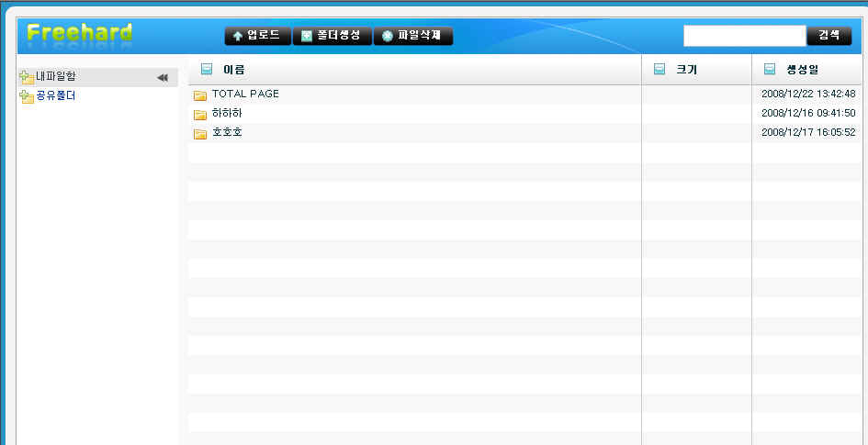868x445 pixels.
Task: Sort by 크기 column header
Action: (x=686, y=70)
